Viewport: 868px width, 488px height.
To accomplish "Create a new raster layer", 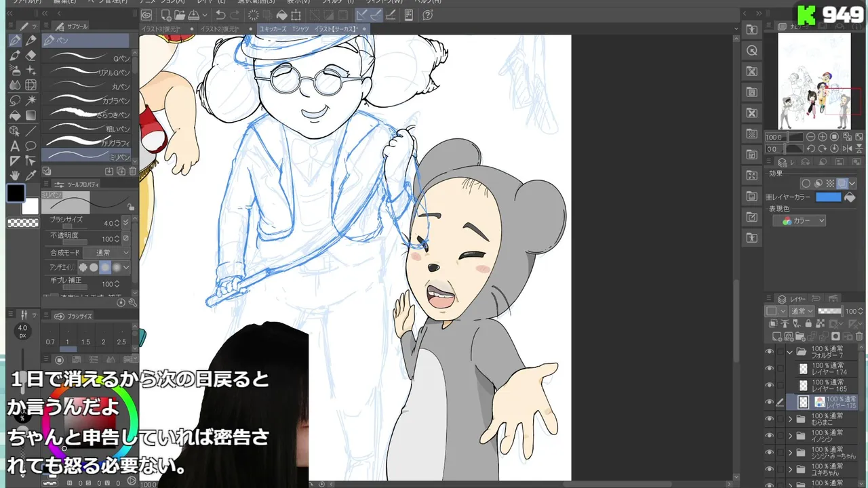I will (776, 336).
